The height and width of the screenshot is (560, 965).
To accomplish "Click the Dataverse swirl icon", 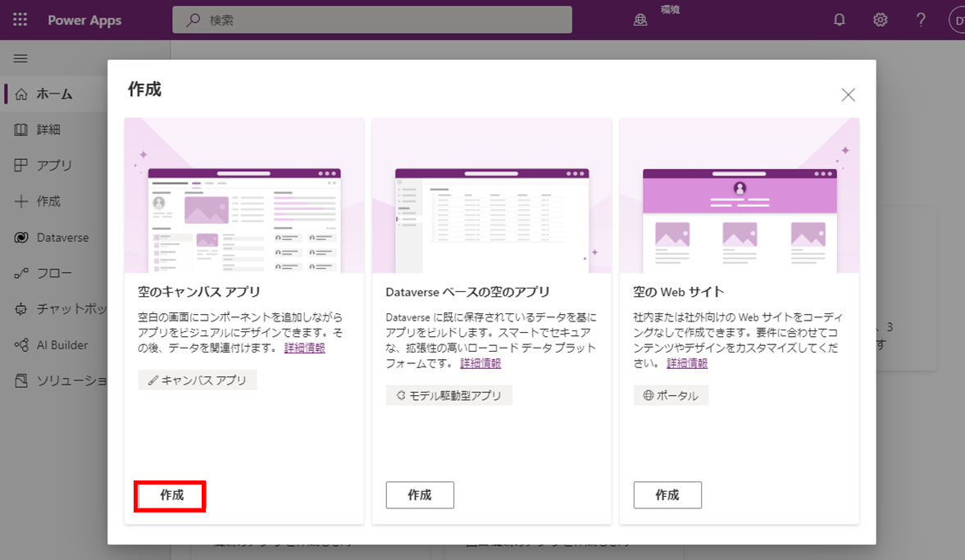I will [21, 238].
